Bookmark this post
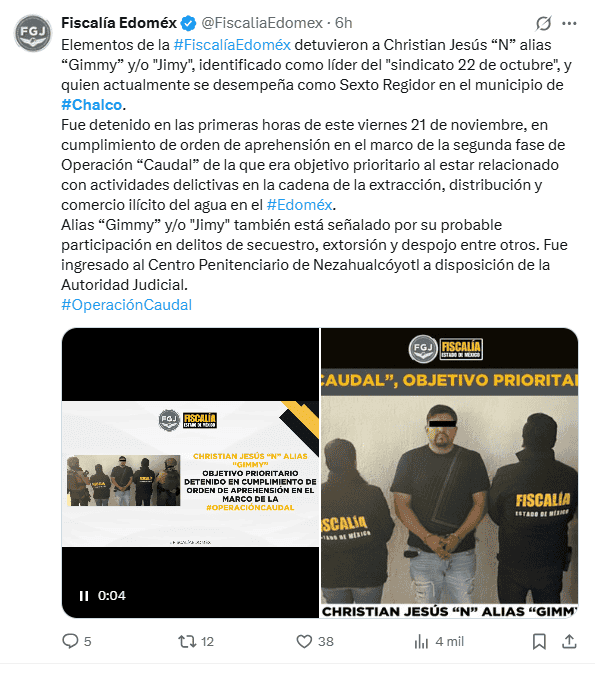This screenshot has width=595, height=673. 539,642
